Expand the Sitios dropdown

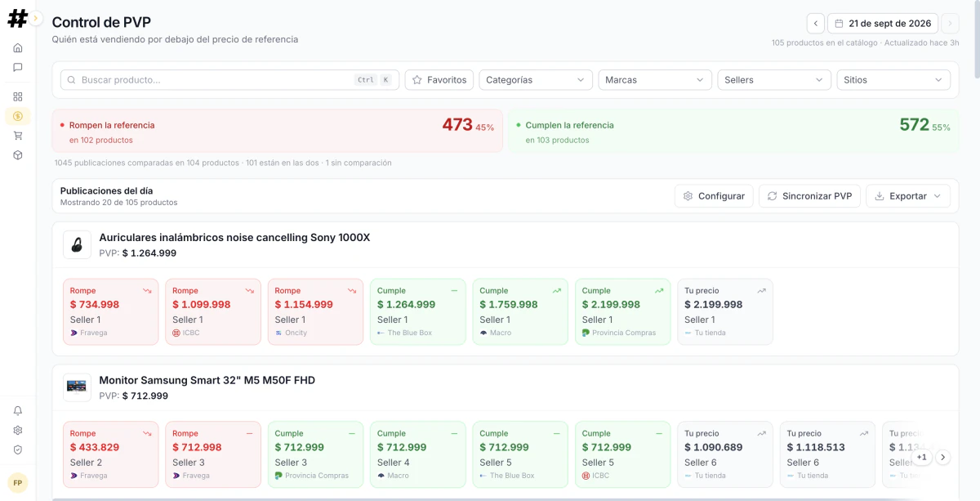[893, 80]
